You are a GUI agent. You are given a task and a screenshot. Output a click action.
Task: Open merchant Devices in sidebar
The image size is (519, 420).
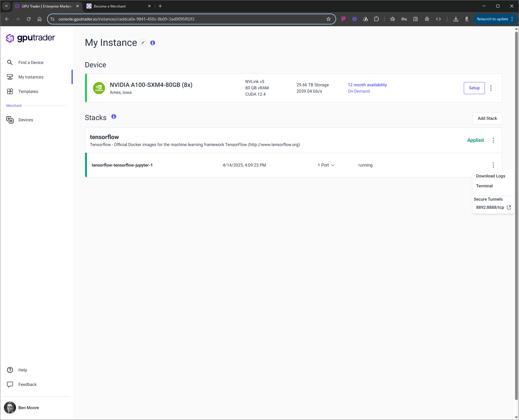(26, 120)
